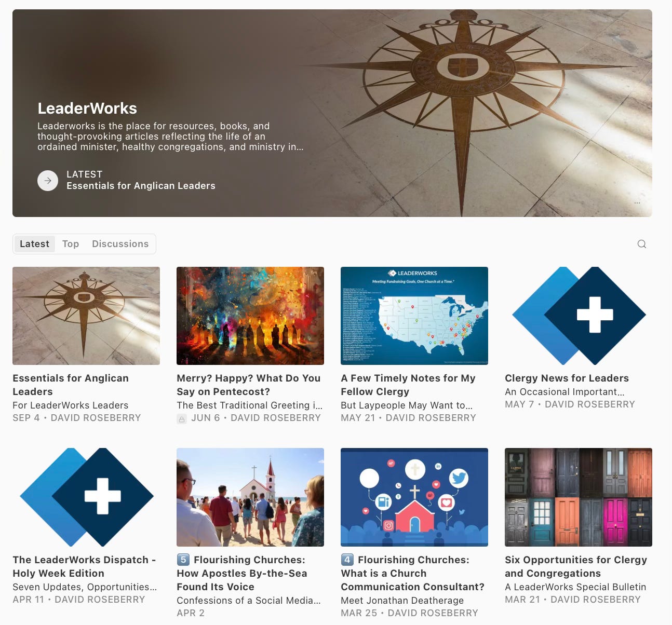Click the search magnifier icon
Image resolution: width=672 pixels, height=625 pixels.
pyautogui.click(x=642, y=244)
